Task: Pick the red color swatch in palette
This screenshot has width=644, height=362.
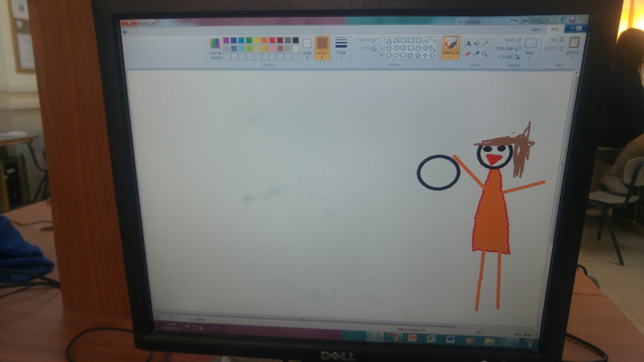Action: pyautogui.click(x=272, y=40)
